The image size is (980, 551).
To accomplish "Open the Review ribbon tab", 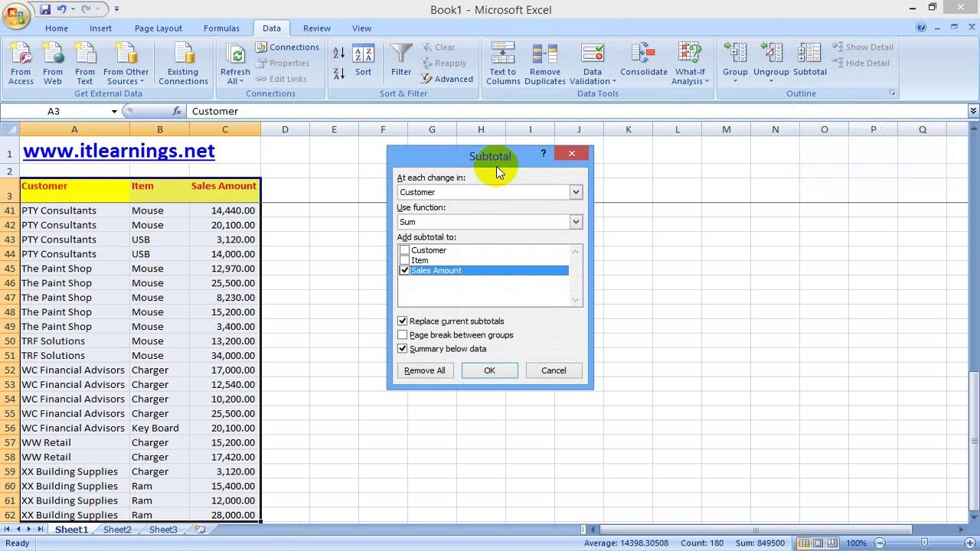I will (316, 28).
